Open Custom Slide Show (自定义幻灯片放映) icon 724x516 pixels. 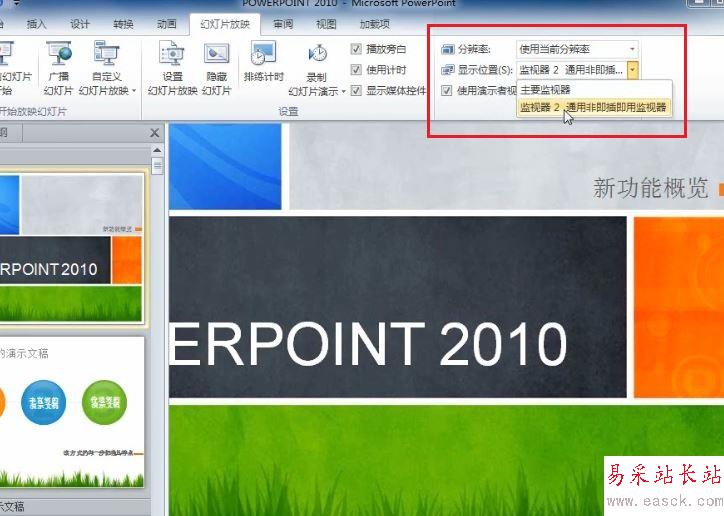click(106, 53)
